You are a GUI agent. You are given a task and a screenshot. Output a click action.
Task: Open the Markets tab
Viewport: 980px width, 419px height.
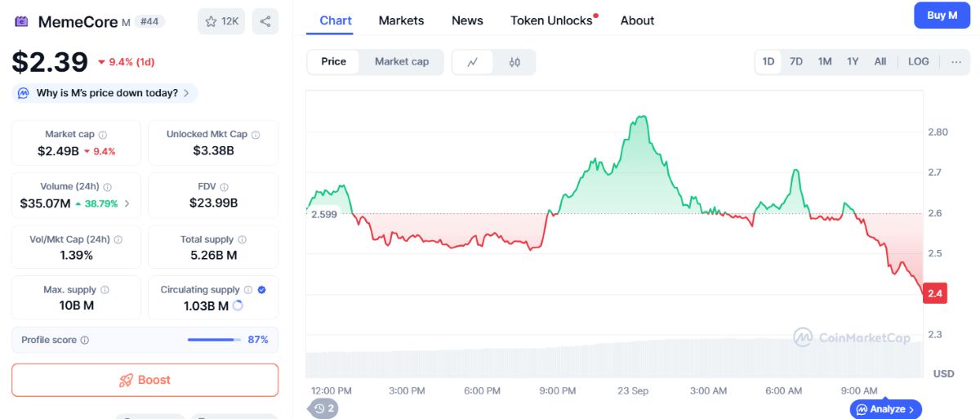click(401, 20)
